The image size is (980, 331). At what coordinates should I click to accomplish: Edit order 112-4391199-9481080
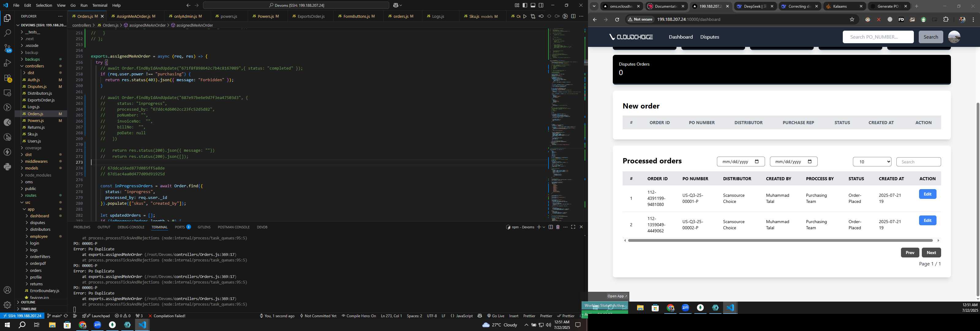pos(927,194)
